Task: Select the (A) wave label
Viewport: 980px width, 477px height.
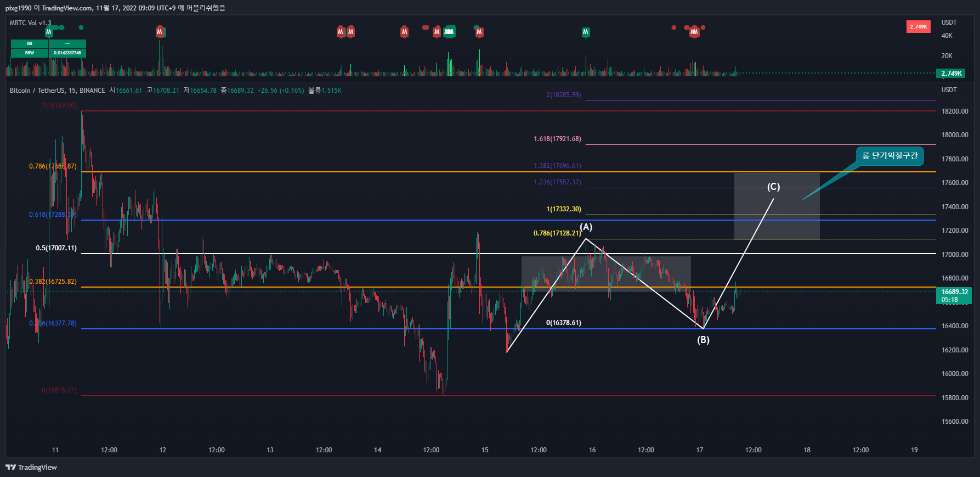Action: click(586, 227)
